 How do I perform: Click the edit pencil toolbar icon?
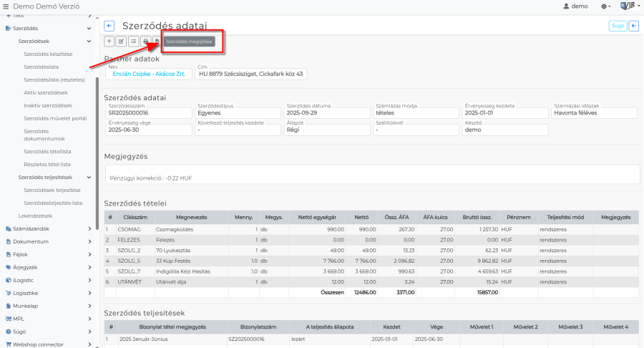click(122, 42)
